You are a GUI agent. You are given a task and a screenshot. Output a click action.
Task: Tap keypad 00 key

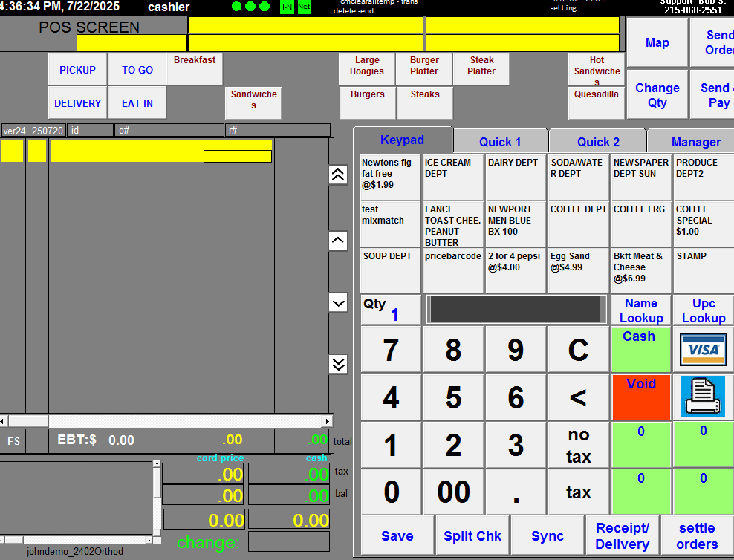point(453,492)
